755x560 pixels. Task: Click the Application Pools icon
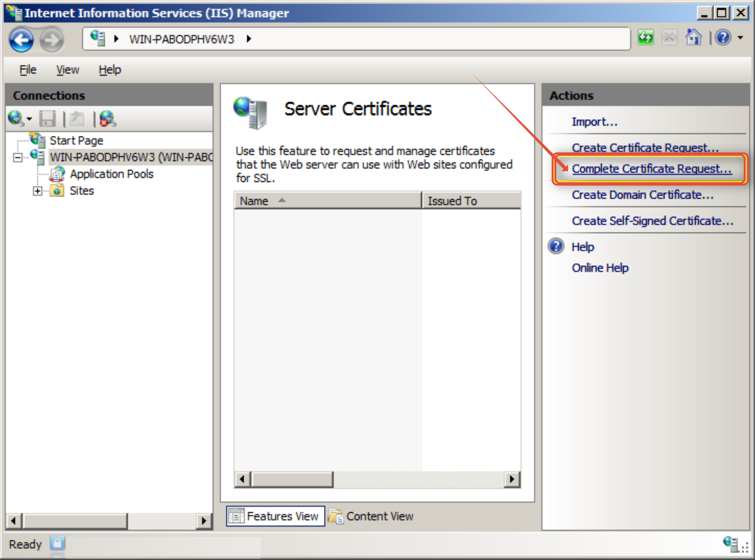click(x=58, y=174)
